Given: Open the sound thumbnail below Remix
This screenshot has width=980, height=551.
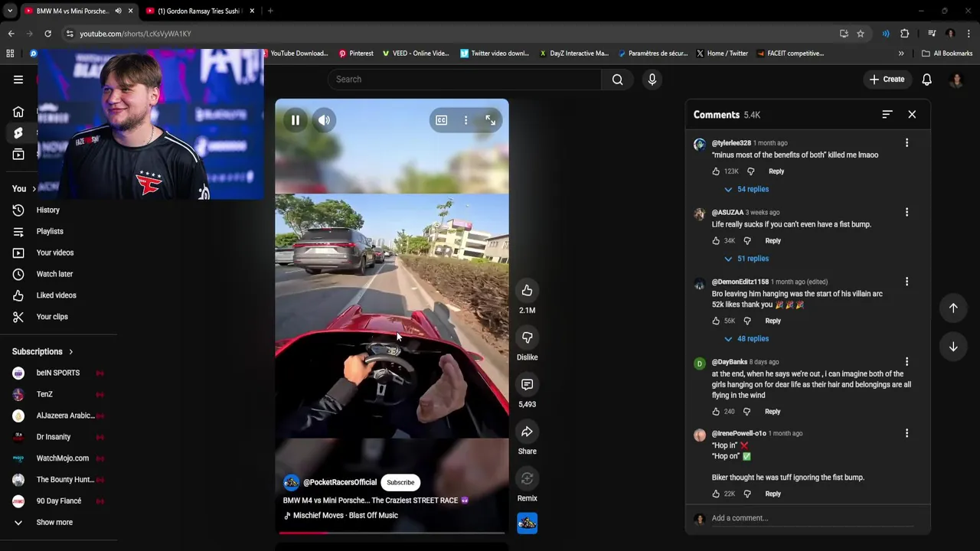Looking at the screenshot, I should point(527,523).
